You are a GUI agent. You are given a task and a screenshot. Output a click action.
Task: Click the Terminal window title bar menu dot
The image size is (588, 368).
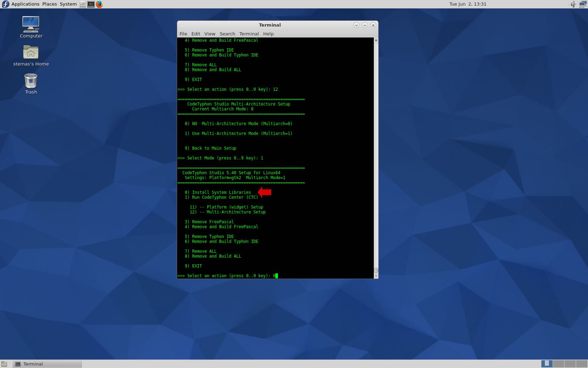coord(182,26)
